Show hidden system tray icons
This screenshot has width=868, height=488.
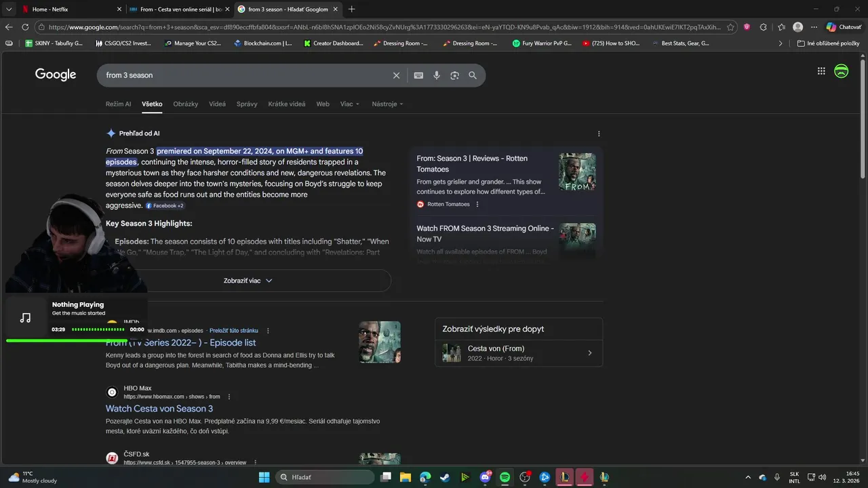pyautogui.click(x=748, y=477)
